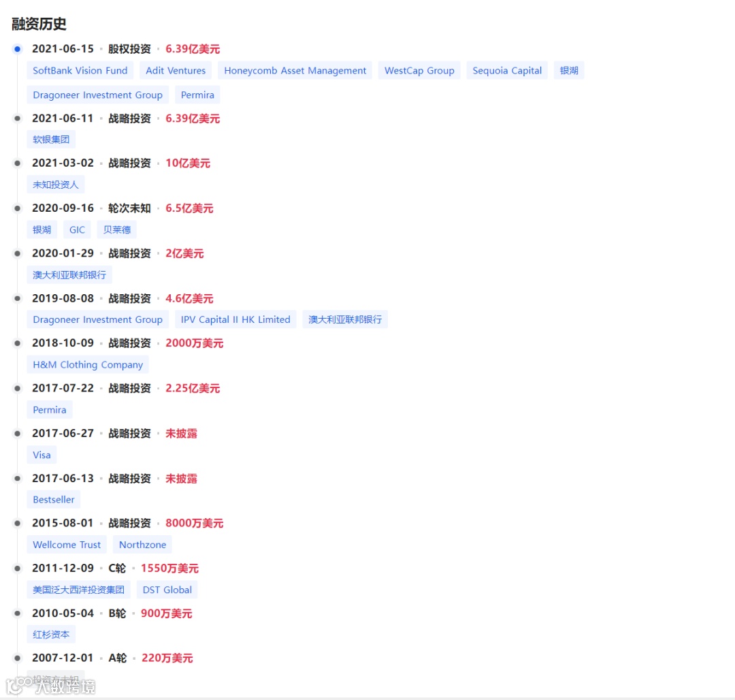
Task: Click Honeycomb Asset Management tag
Action: click(x=295, y=70)
